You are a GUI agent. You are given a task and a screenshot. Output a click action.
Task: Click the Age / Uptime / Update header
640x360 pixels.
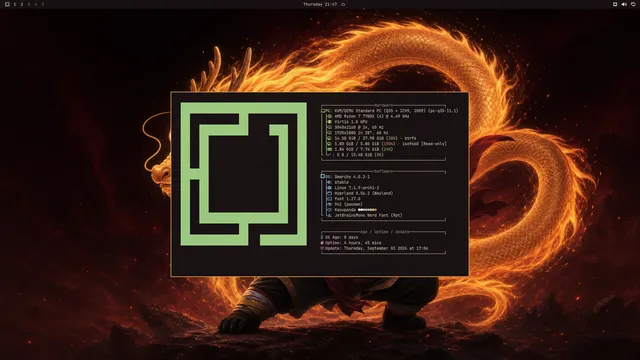tap(384, 232)
